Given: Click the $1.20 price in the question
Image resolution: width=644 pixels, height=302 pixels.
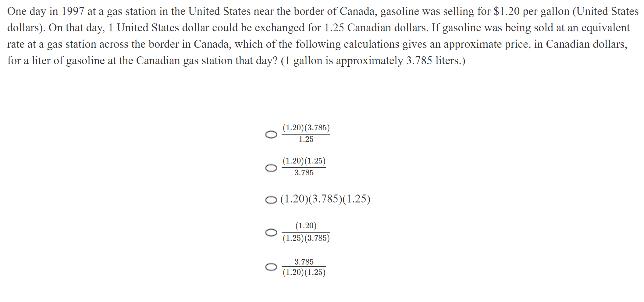Looking at the screenshot, I should tap(506, 12).
